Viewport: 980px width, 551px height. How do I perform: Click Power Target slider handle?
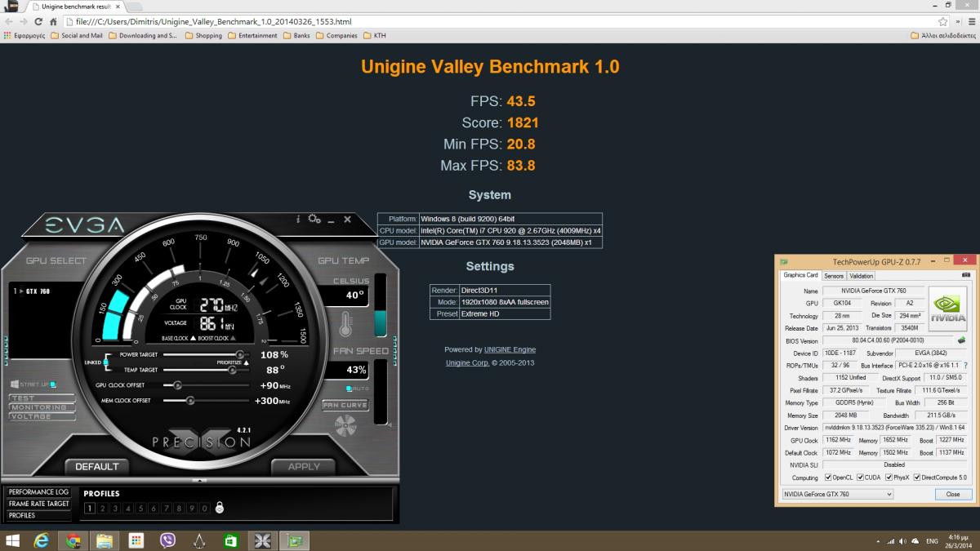click(x=239, y=354)
